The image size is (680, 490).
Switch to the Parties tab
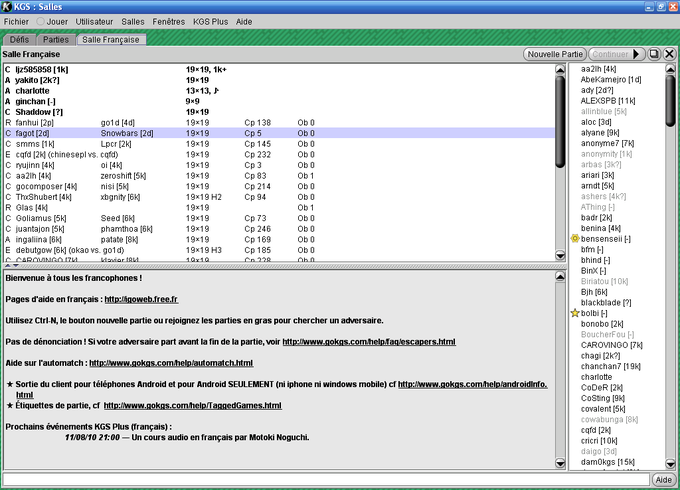click(x=56, y=39)
